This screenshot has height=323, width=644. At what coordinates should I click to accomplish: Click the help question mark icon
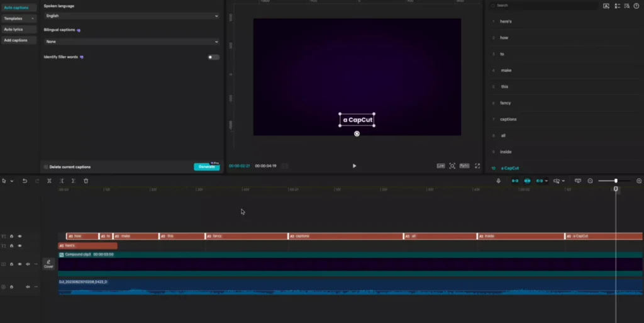pos(636,6)
